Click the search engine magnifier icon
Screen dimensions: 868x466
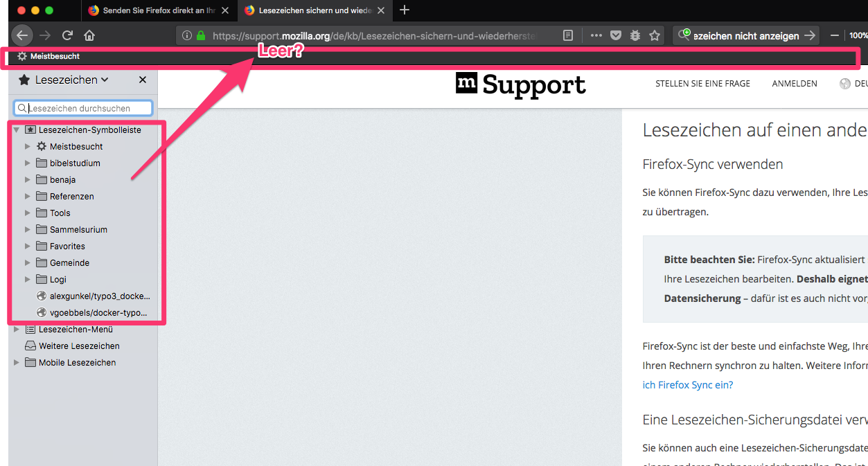pos(684,35)
